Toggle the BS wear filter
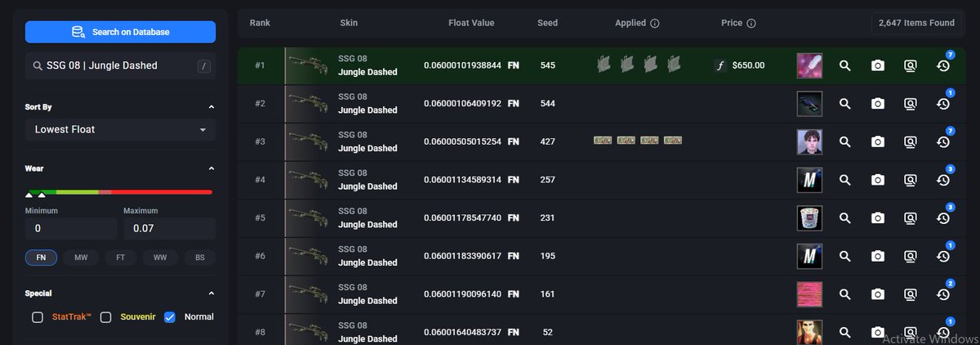 click(200, 258)
